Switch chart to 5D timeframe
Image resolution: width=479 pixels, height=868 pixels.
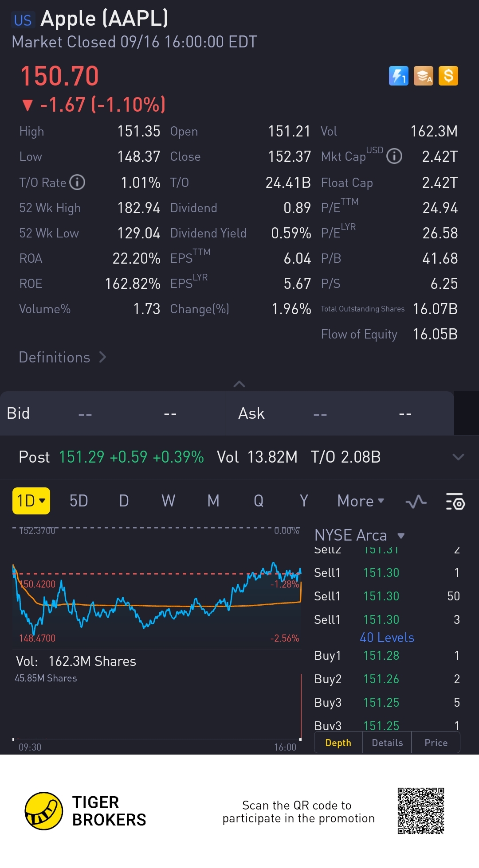[x=79, y=501]
